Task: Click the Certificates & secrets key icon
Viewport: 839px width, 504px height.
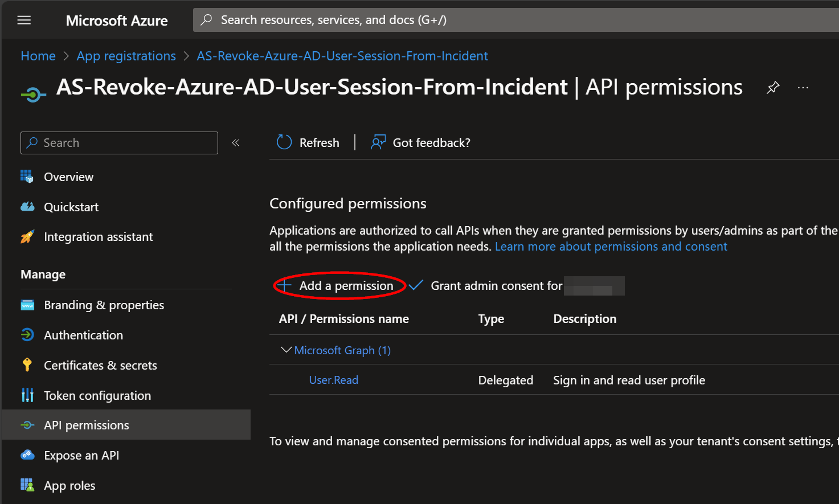Action: 27,365
